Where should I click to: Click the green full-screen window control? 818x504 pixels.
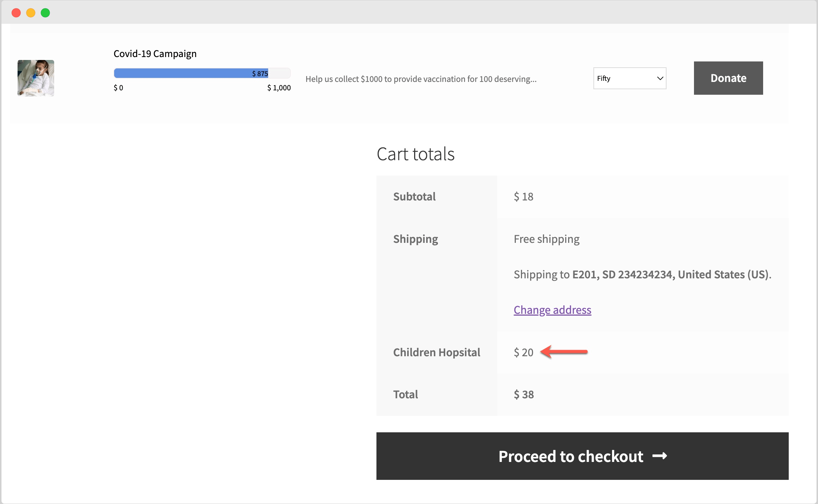[x=45, y=12]
